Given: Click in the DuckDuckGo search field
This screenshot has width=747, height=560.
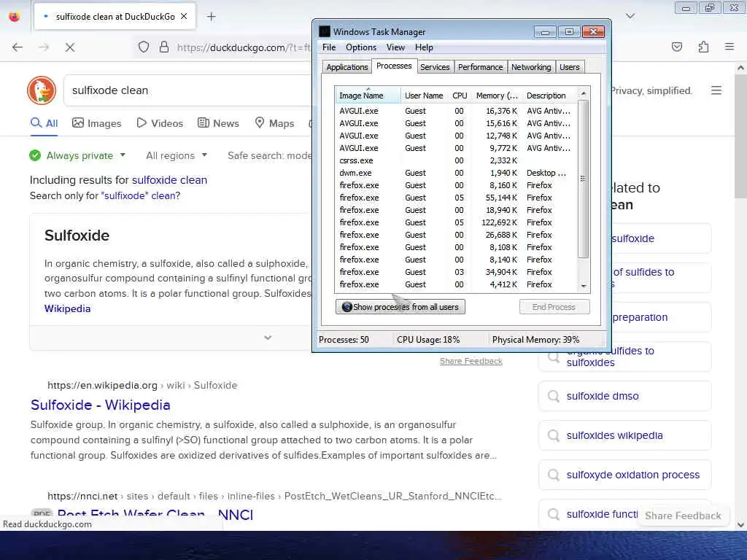Looking at the screenshot, I should pyautogui.click(x=188, y=90).
